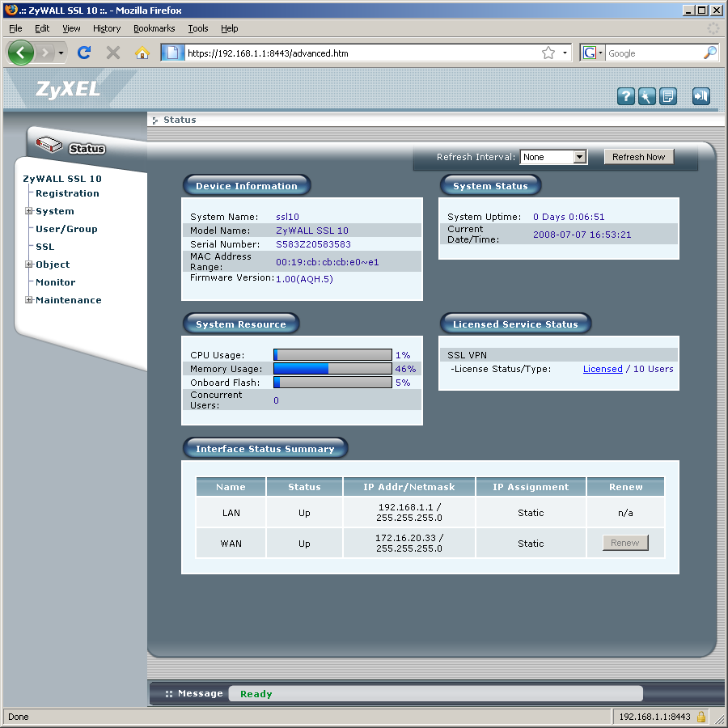Screen dimensions: 728x728
Task: Click the Google search input box
Action: 654,53
